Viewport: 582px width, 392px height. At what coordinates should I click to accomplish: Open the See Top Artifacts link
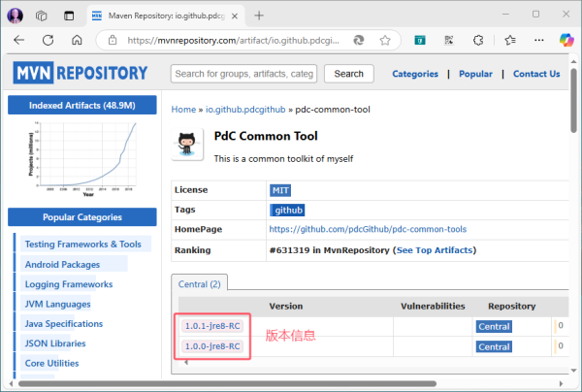[x=435, y=250]
